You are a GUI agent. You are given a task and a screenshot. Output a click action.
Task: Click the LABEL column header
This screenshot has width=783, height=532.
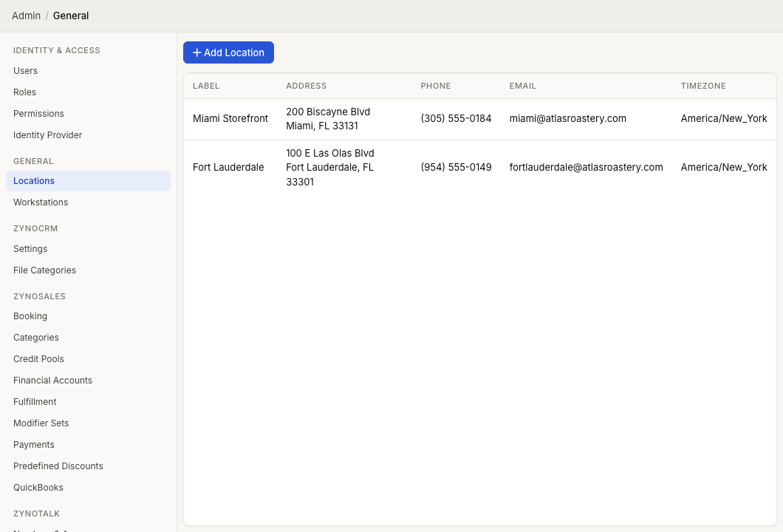pyautogui.click(x=206, y=86)
